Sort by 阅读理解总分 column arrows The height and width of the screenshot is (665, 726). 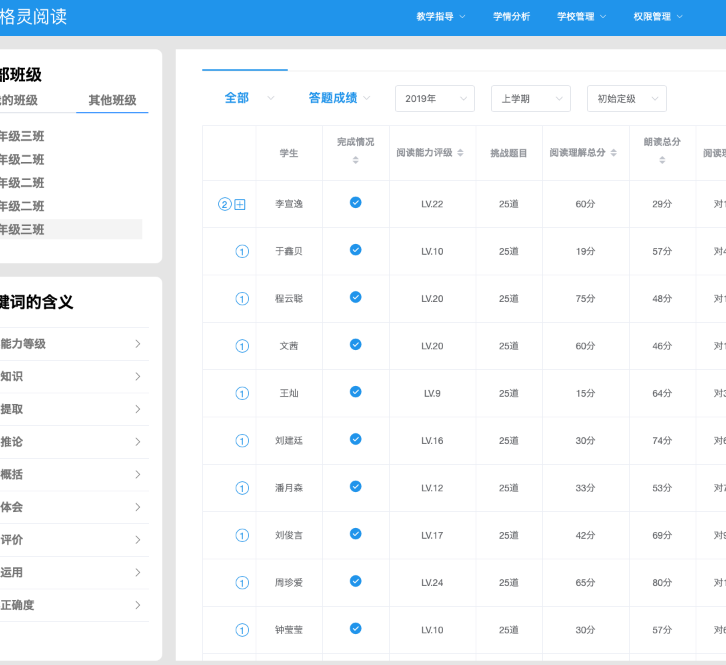(613, 152)
